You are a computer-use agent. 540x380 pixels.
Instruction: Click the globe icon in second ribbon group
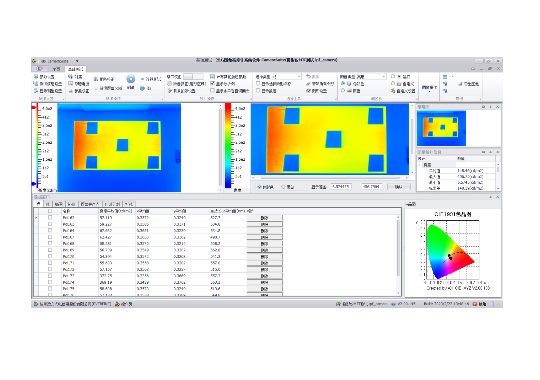coord(70,76)
